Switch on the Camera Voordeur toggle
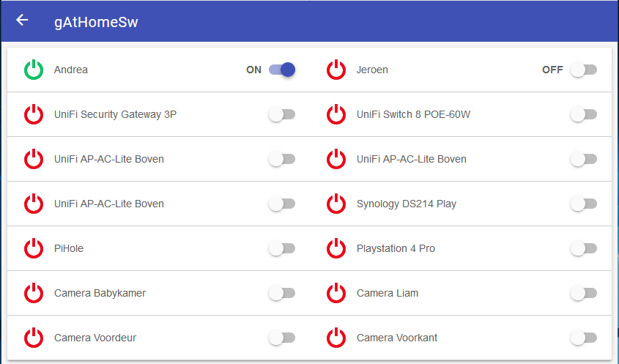The height and width of the screenshot is (364, 619). 282,338
